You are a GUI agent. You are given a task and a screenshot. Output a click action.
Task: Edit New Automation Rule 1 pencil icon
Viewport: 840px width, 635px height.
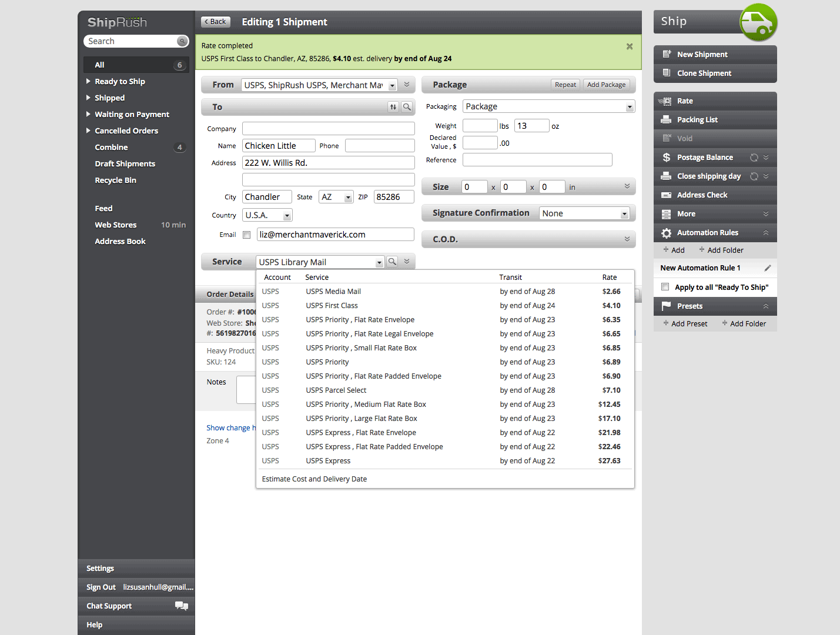tap(767, 268)
